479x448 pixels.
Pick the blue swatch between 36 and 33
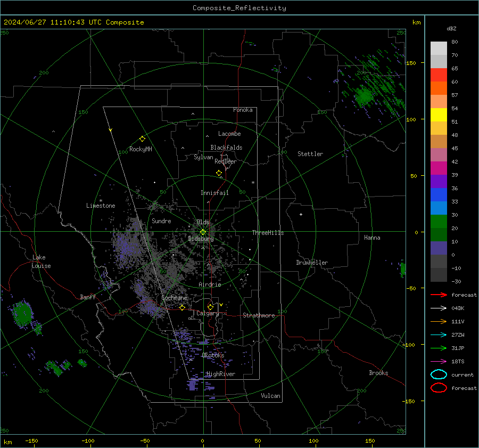(439, 195)
